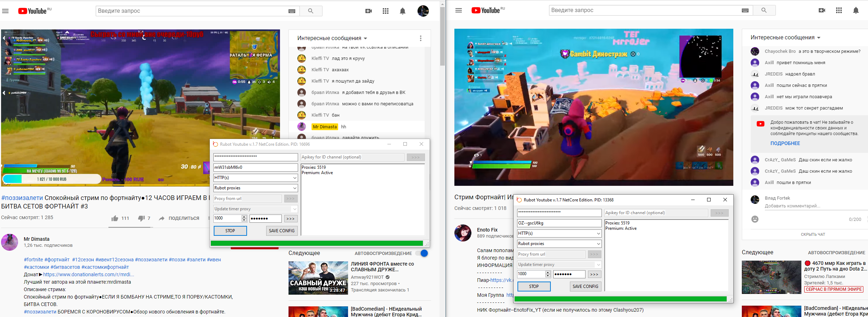
Task: Dislike the Mr Dimasta stream video
Action: pyautogui.click(x=141, y=218)
